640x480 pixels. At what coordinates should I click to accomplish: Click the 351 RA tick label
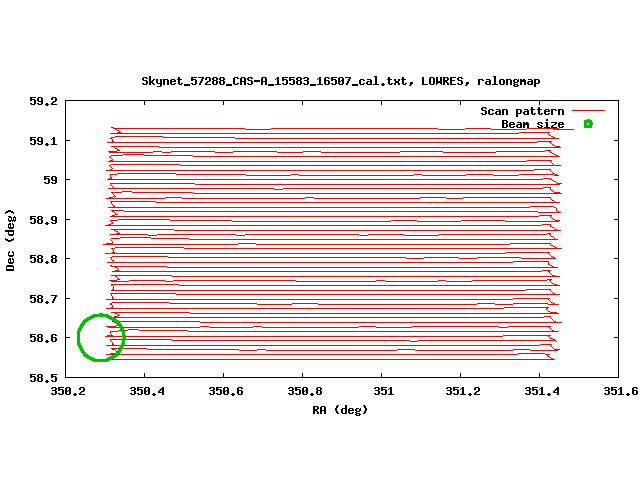coord(384,391)
